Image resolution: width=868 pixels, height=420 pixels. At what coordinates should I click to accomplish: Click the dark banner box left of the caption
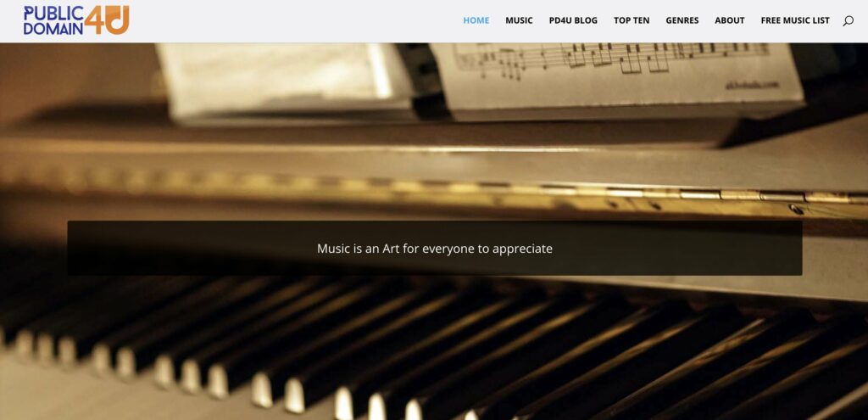coord(188,249)
